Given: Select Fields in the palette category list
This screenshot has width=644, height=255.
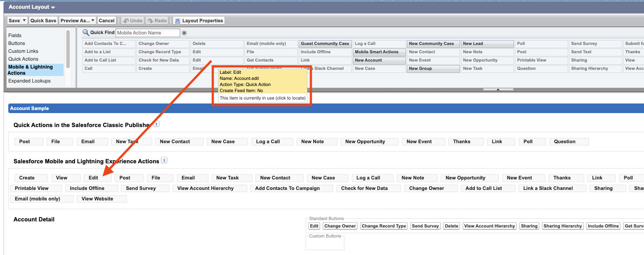Looking at the screenshot, I should (x=15, y=35).
